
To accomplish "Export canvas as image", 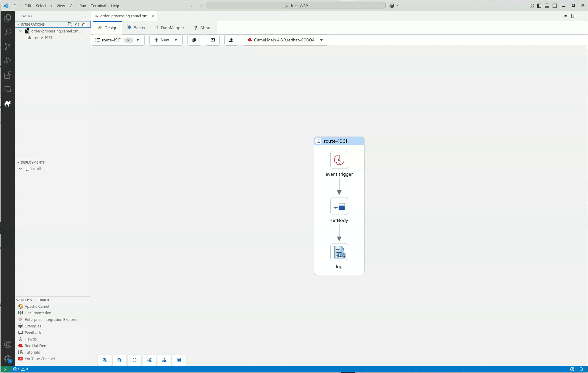I will pos(213,40).
